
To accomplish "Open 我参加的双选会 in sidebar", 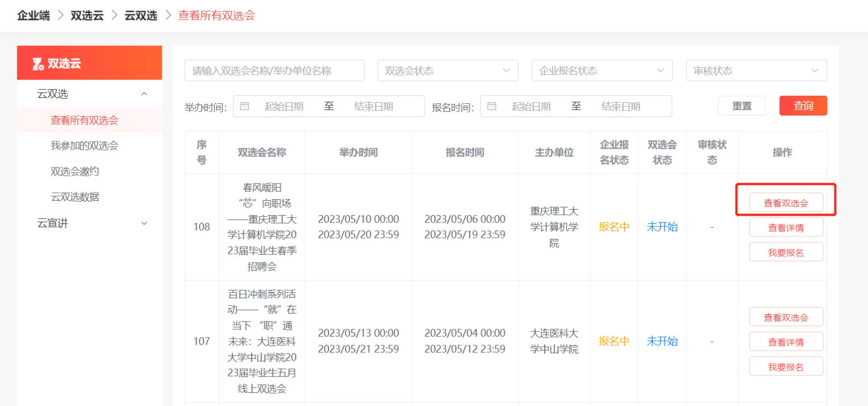I will (x=85, y=146).
